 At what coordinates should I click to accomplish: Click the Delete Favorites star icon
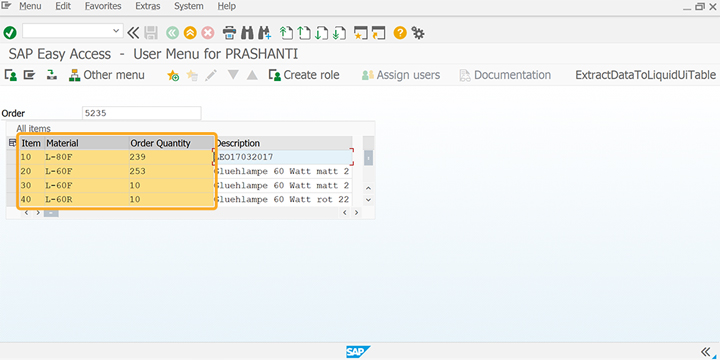point(192,75)
